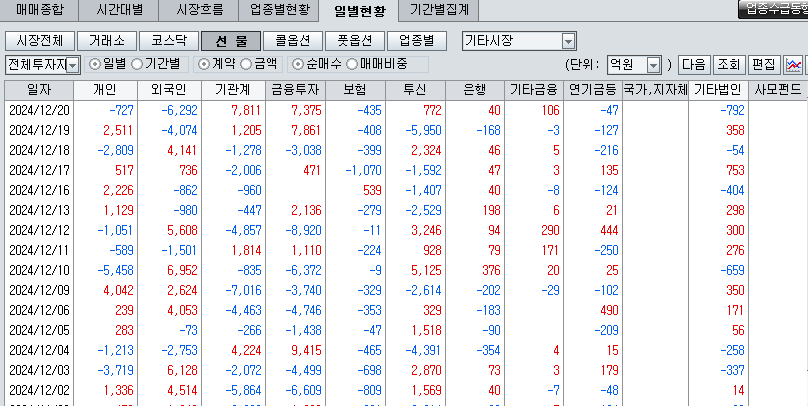Click the 선물 button
This screenshot has width=808, height=406.
coord(231,41)
